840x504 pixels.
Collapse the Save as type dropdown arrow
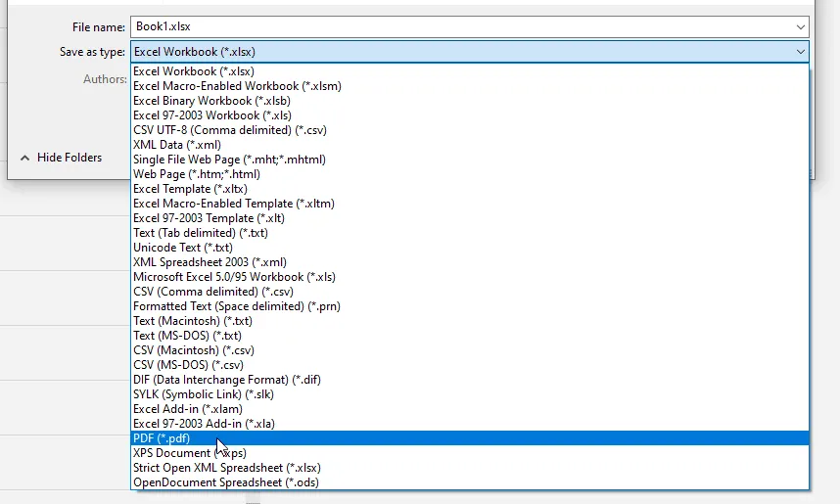tap(801, 52)
